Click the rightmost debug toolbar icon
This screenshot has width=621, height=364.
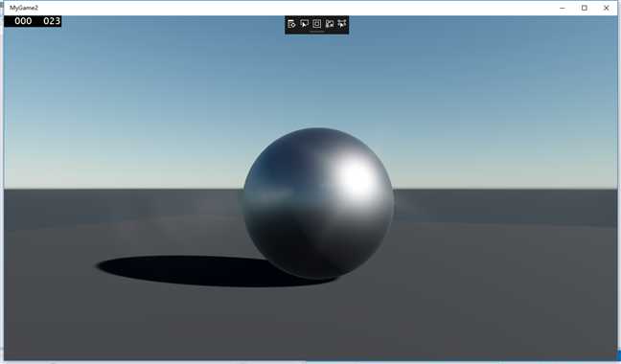point(342,24)
